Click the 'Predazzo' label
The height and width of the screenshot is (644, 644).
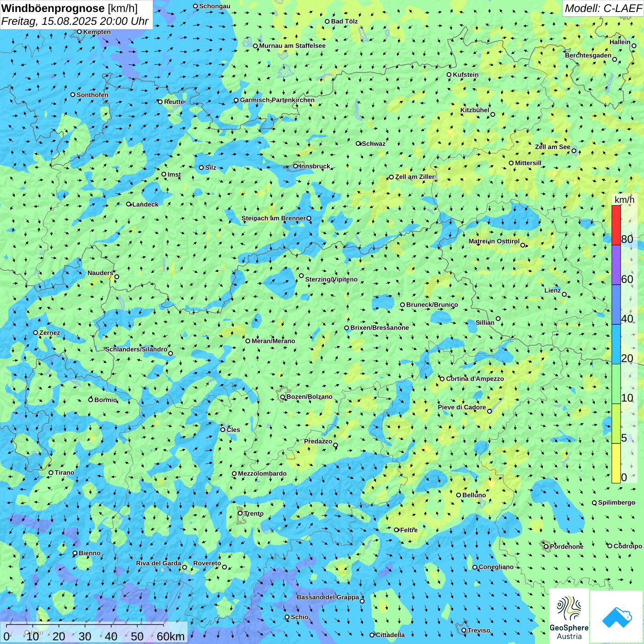(x=318, y=441)
